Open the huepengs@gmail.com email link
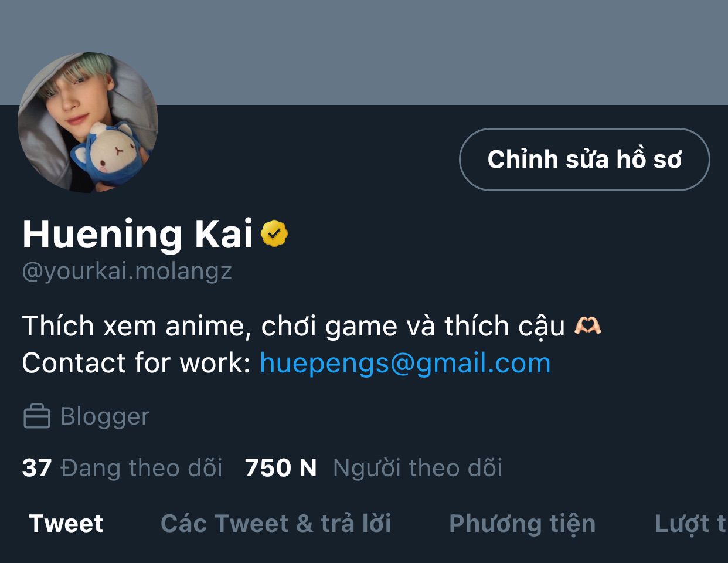Image resolution: width=728 pixels, height=563 pixels. (x=405, y=363)
